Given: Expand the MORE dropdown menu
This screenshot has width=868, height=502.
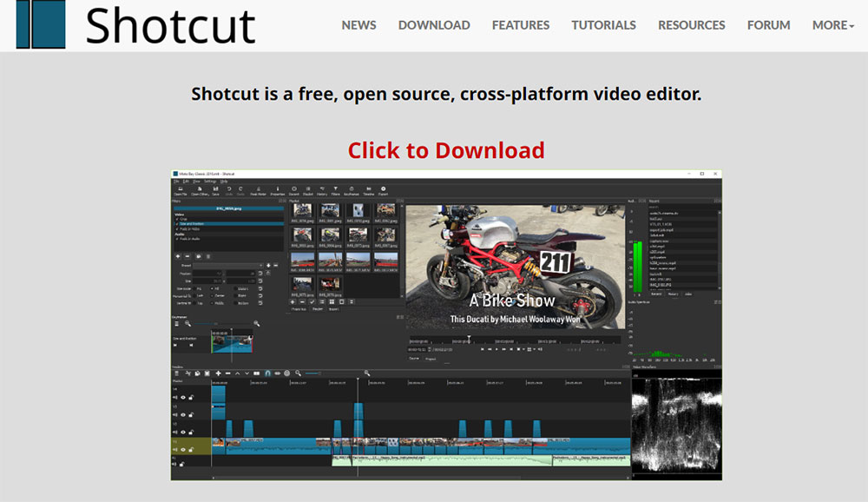Looking at the screenshot, I should click(833, 25).
